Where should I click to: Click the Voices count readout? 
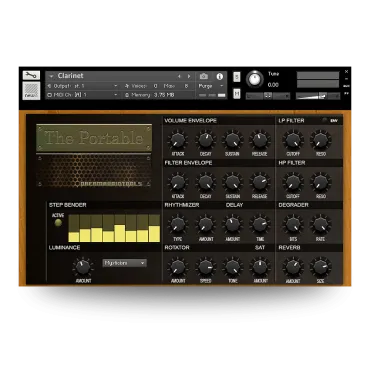pyautogui.click(x=155, y=86)
